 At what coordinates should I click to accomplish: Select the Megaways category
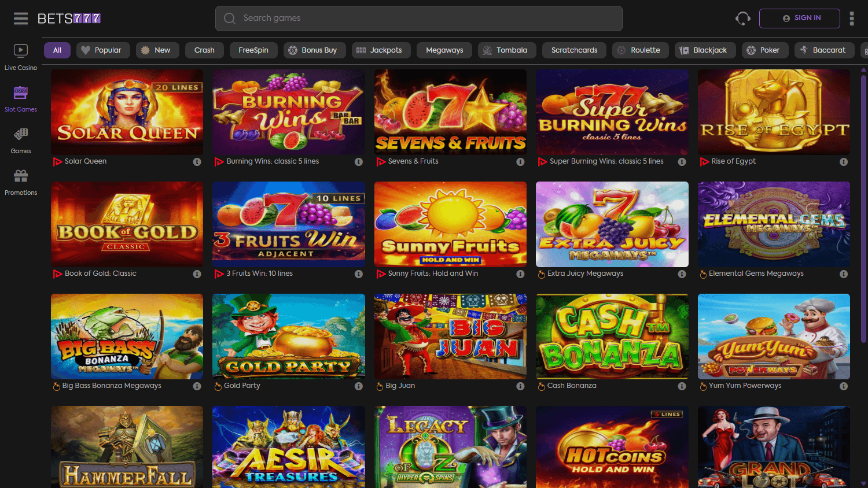tap(444, 50)
